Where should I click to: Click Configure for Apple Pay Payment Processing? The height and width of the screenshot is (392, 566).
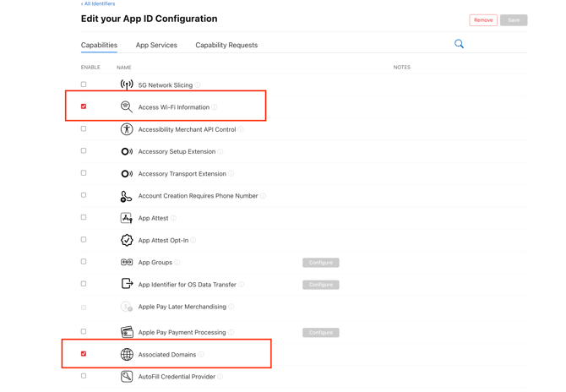tap(321, 333)
